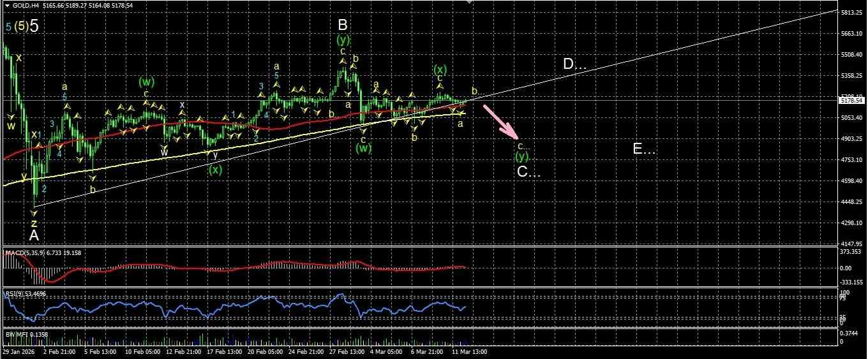Select green (y) label below B
This screenshot has width=868, height=359.
point(343,40)
